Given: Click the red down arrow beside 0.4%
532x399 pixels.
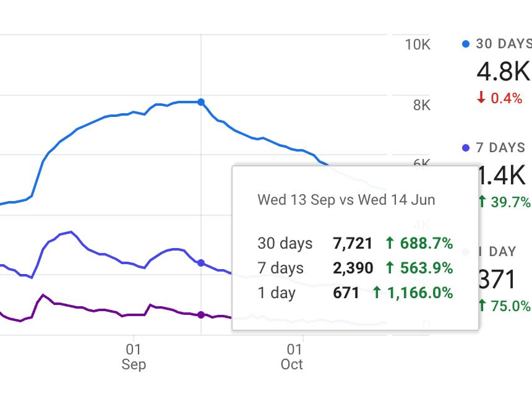Looking at the screenshot, I should click(x=481, y=98).
